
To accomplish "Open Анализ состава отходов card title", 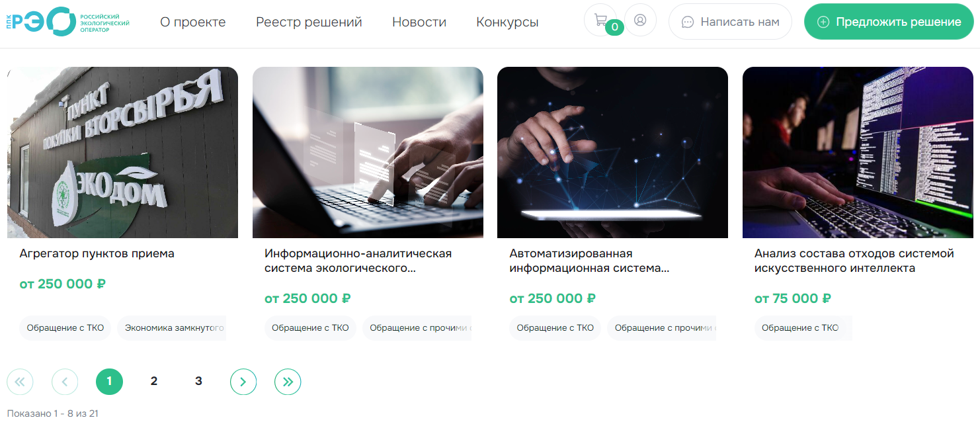I will coord(854,261).
